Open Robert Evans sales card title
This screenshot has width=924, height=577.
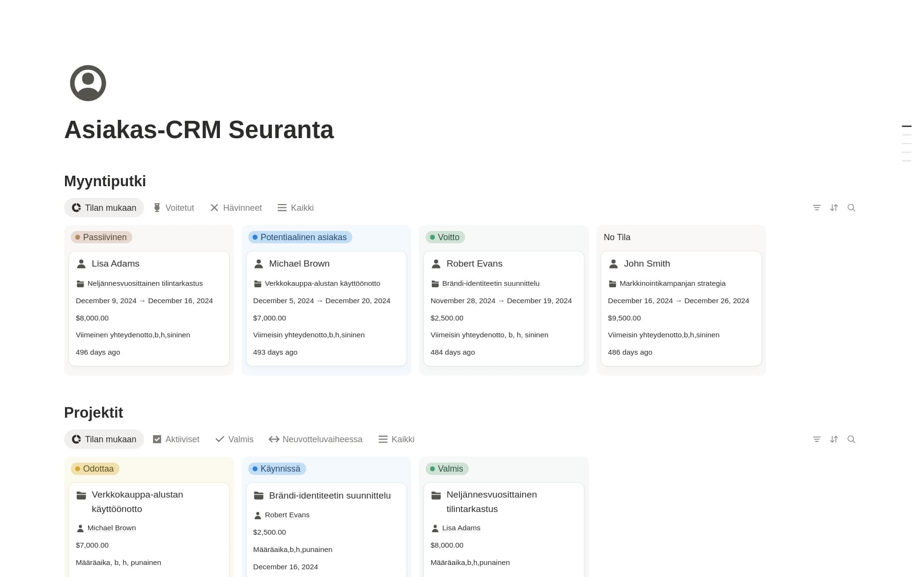point(475,264)
